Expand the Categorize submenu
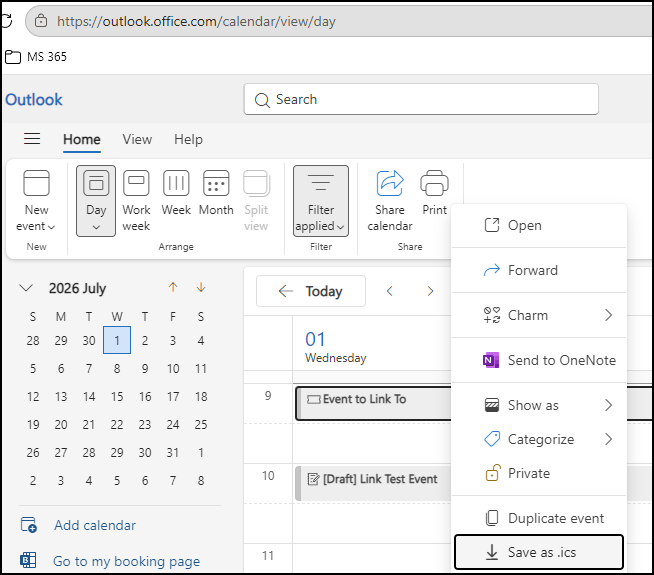The height and width of the screenshot is (575, 654). click(x=539, y=439)
